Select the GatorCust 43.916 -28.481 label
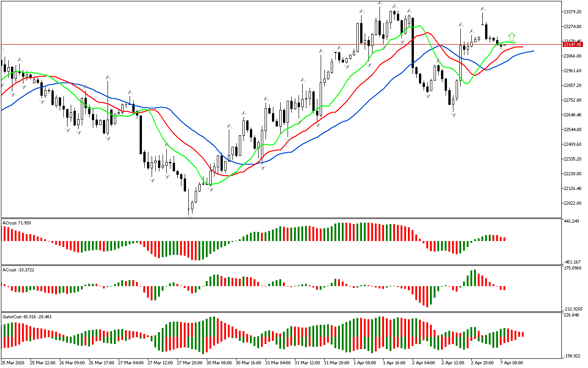 27,316
